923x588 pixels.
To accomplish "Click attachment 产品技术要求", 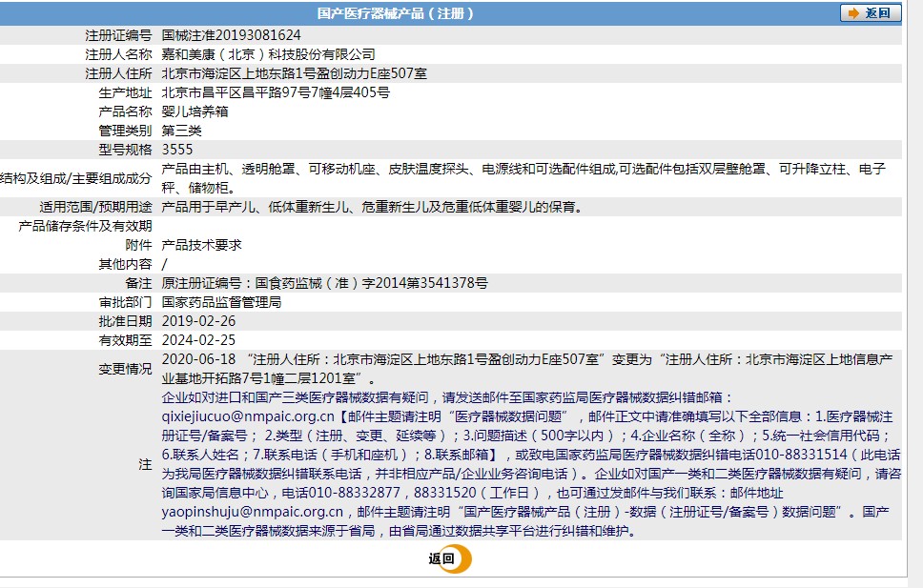I will tap(201, 245).
